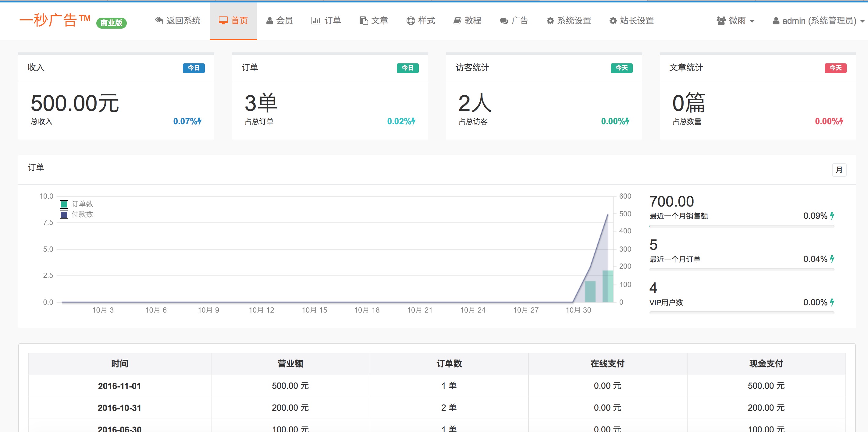Click the 最近一个月订单 progress bar
Viewport: 868px width, 432px height.
[x=742, y=270]
